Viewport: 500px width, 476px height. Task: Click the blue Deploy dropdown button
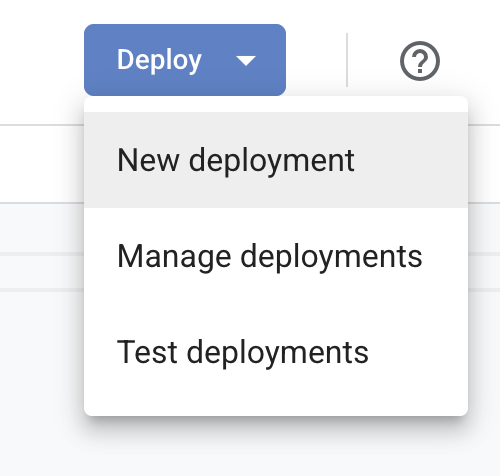pyautogui.click(x=185, y=60)
